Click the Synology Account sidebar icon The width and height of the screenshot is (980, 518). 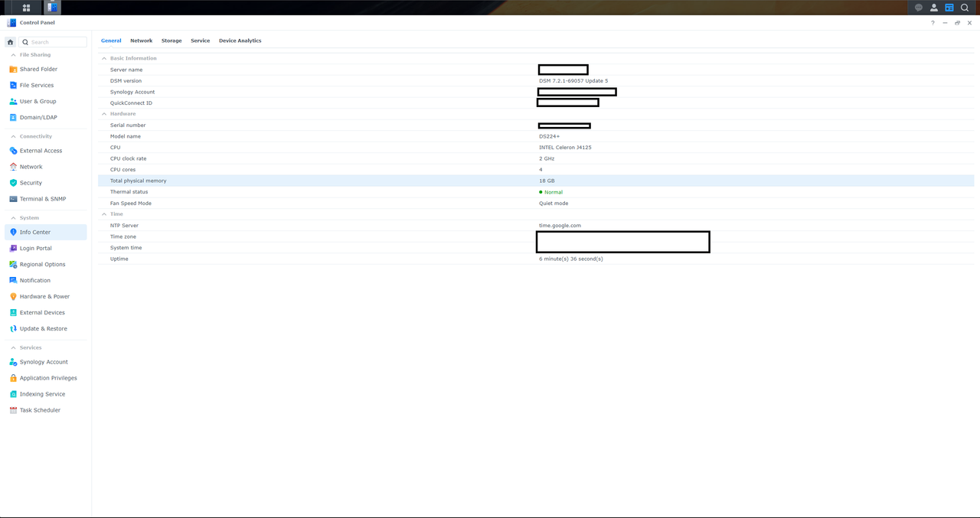pos(13,362)
